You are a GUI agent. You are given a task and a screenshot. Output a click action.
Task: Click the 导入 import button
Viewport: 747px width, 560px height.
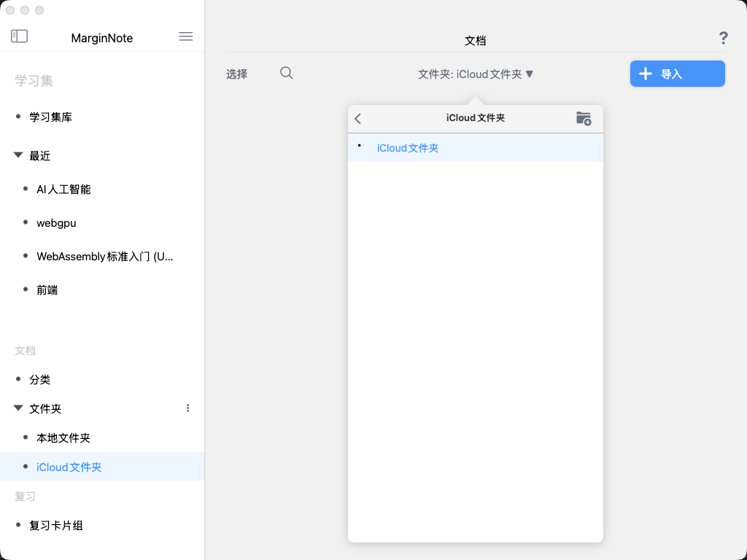pyautogui.click(x=678, y=74)
